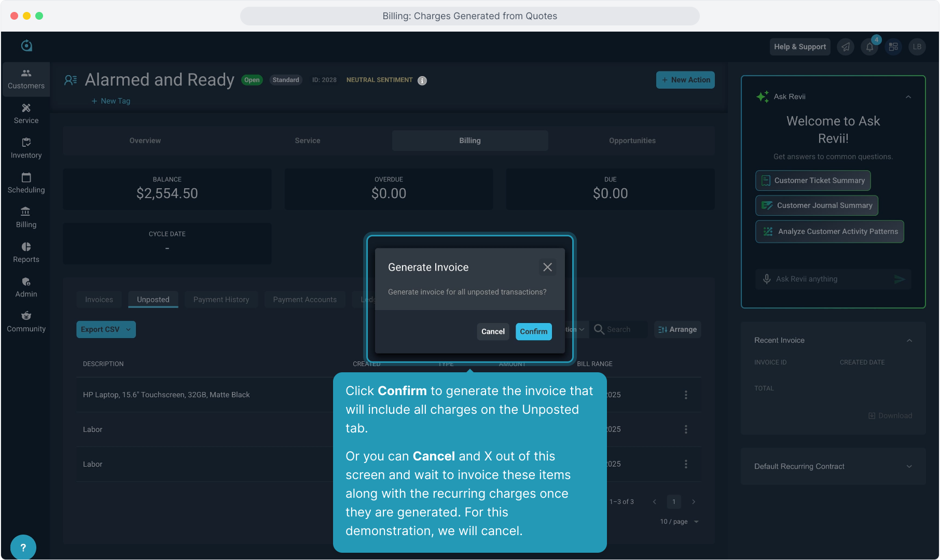
Task: Open the Inventory sidebar icon
Action: [x=26, y=148]
